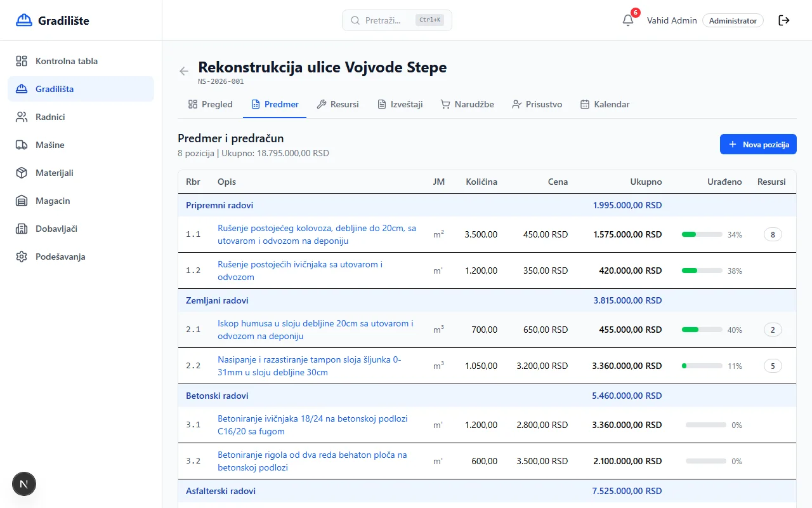
Task: Collapse the Zemljani radovi section
Action: click(216, 300)
